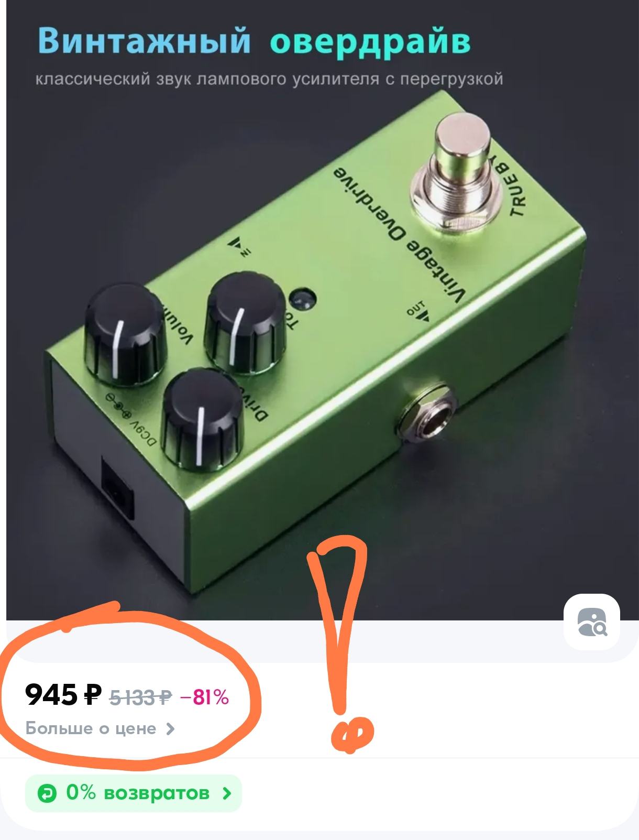Open the Больше о цене link
Image resolution: width=639 pixels, height=840 pixels.
(100, 729)
